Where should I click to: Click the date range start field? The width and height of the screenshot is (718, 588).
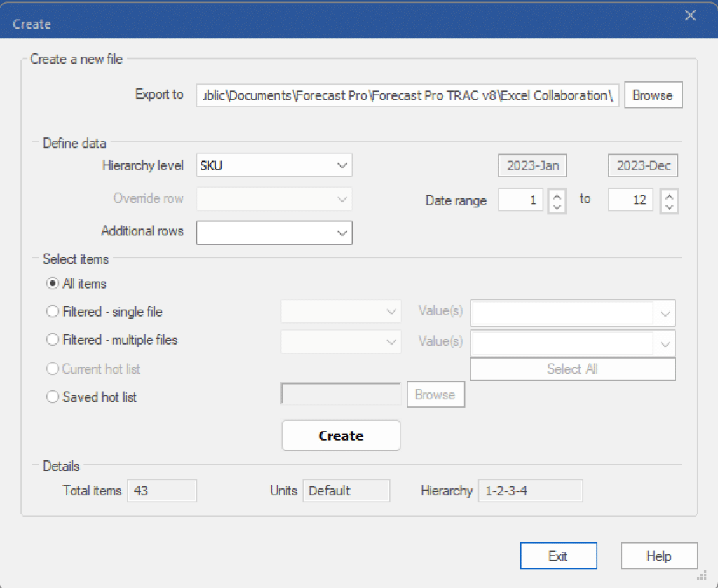[520, 200]
